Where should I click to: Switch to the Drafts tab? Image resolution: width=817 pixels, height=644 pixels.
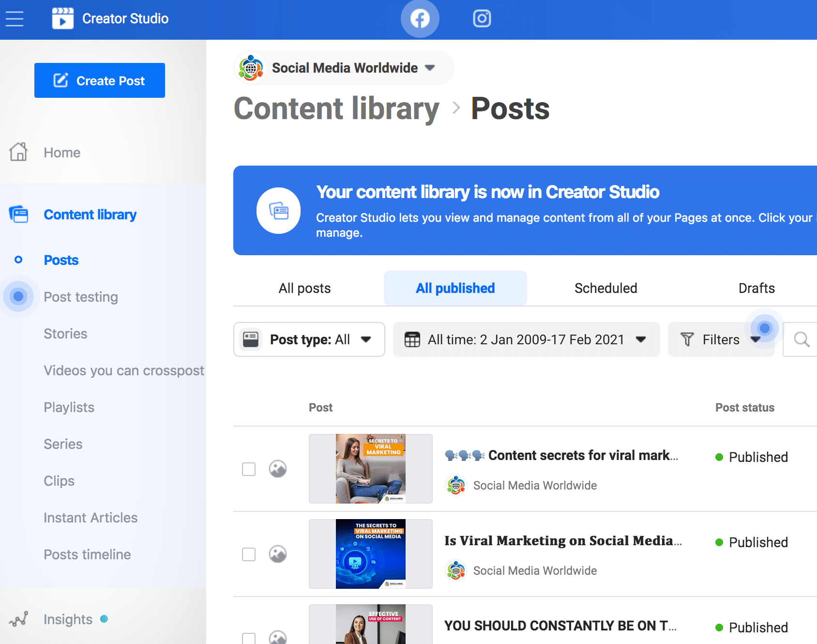point(756,288)
